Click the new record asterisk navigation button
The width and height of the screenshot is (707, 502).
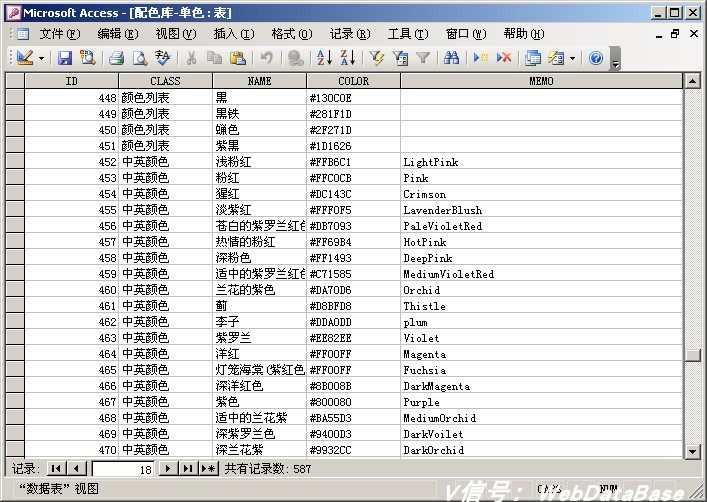[x=209, y=469]
